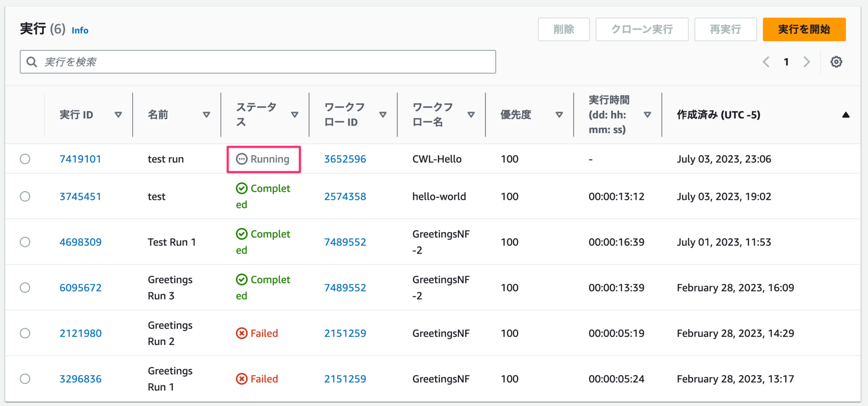Open run ID 3296836 link

pyautogui.click(x=81, y=379)
